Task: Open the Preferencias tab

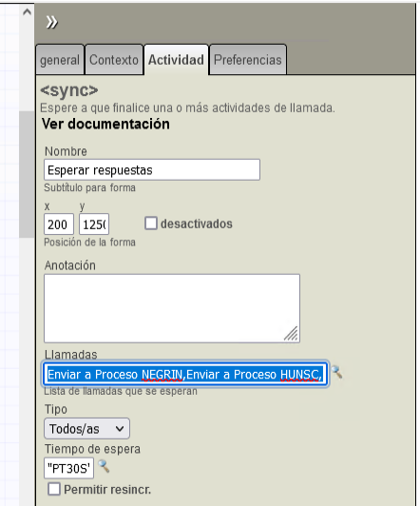Action: tap(248, 60)
